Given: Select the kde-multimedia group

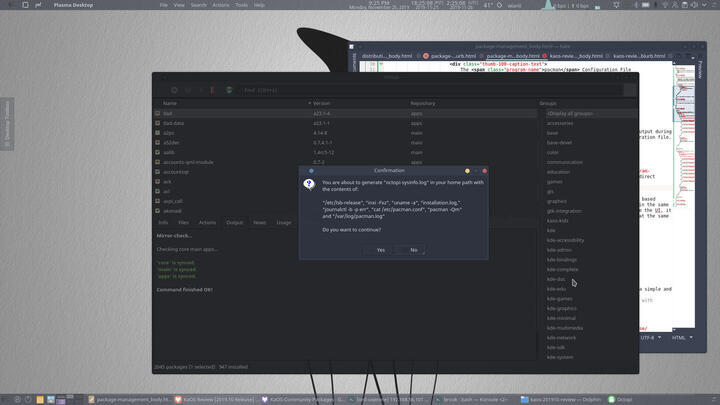Looking at the screenshot, I should (x=565, y=328).
